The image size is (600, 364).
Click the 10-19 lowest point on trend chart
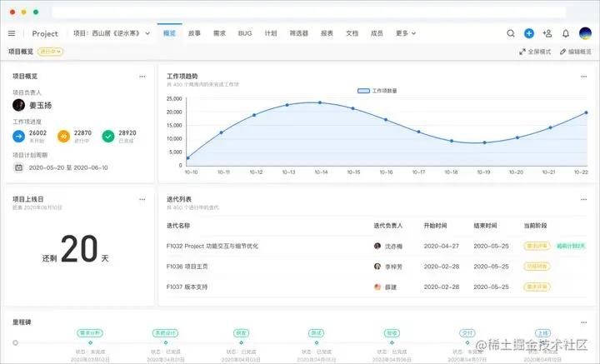click(x=484, y=142)
